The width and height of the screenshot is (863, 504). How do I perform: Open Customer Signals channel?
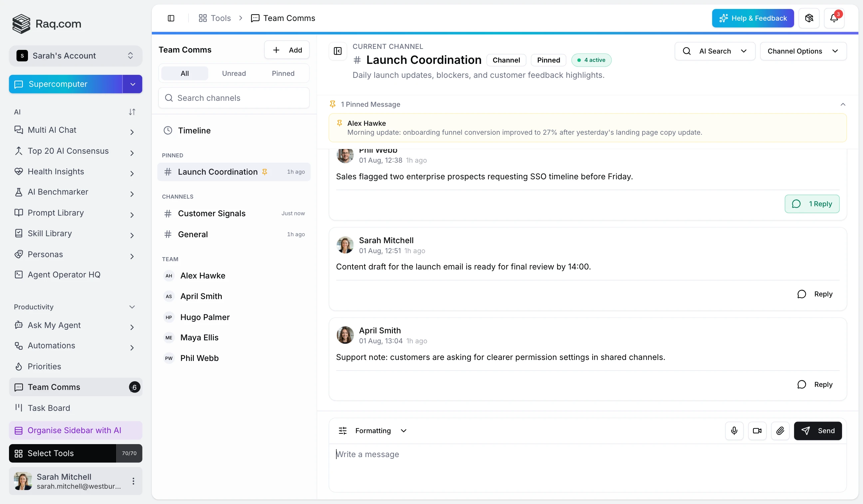tap(234, 213)
